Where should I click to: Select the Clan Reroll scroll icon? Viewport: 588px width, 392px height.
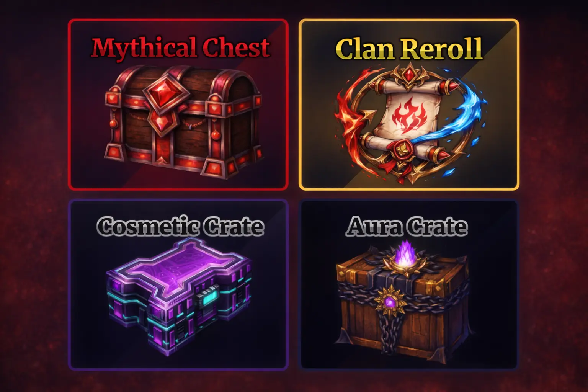(x=410, y=123)
